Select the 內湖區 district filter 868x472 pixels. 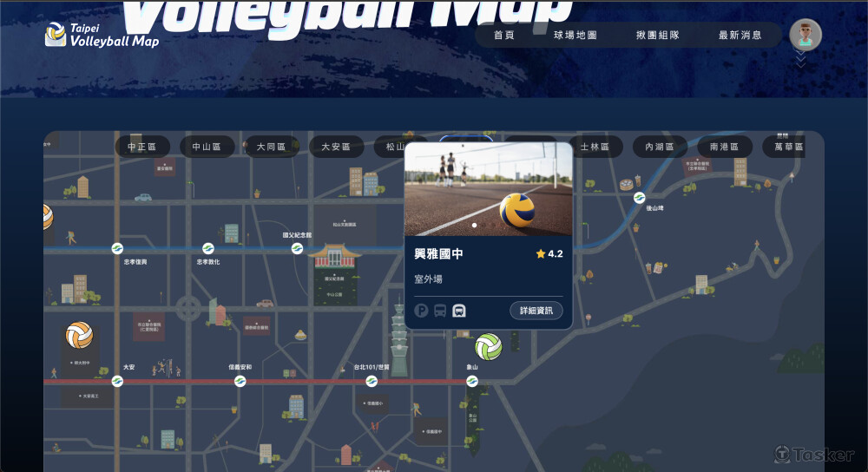pos(660,147)
